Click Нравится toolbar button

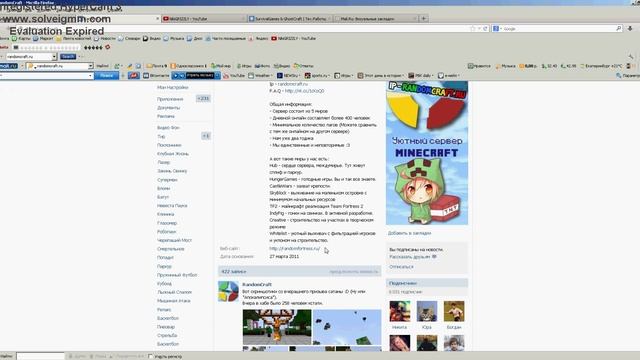point(480,66)
